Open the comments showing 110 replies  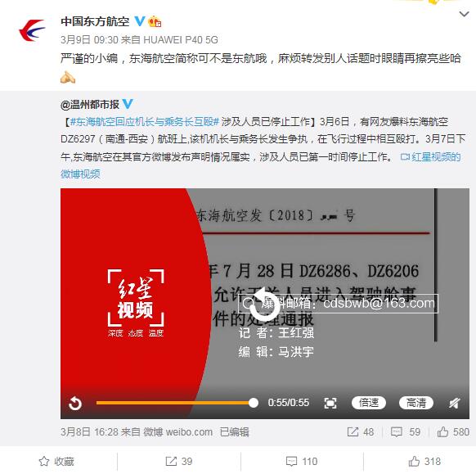tap(302, 461)
